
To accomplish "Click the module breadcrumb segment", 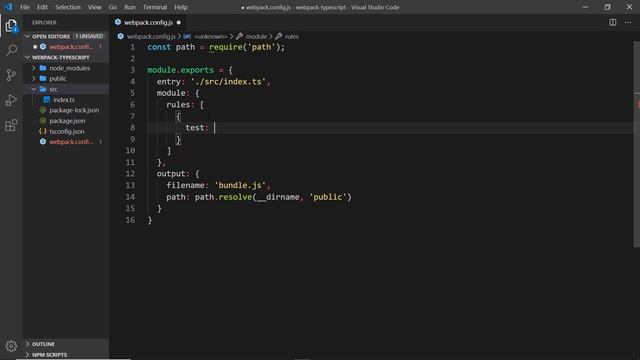I will (x=256, y=36).
